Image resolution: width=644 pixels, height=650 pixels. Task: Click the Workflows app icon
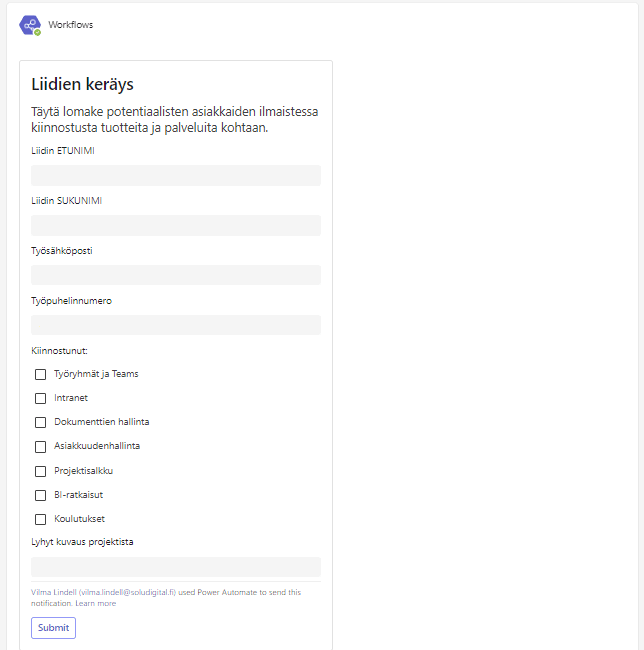tap(30, 25)
